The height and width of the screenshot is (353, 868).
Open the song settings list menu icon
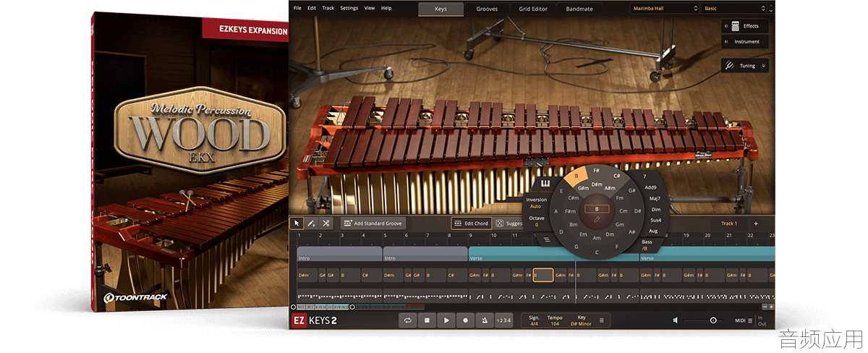(x=602, y=320)
